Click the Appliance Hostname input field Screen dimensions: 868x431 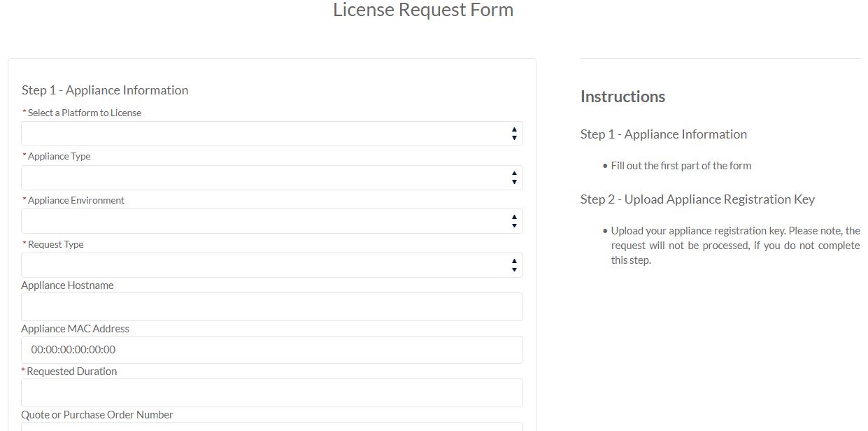272,307
